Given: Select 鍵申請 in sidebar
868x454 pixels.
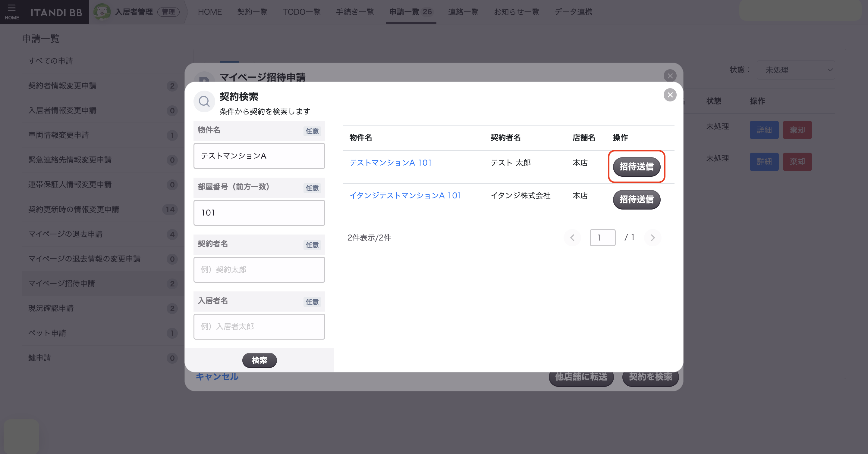Looking at the screenshot, I should [103, 358].
